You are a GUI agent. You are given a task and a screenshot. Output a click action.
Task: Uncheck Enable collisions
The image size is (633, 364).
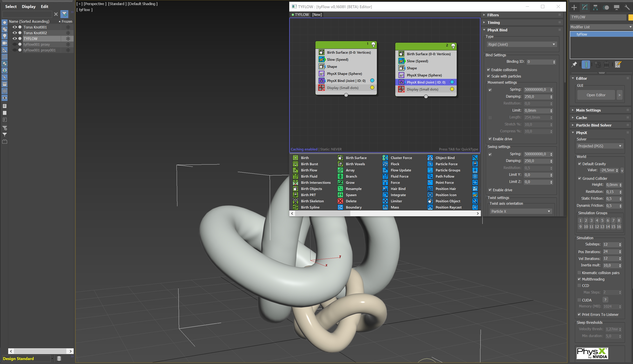coord(488,70)
